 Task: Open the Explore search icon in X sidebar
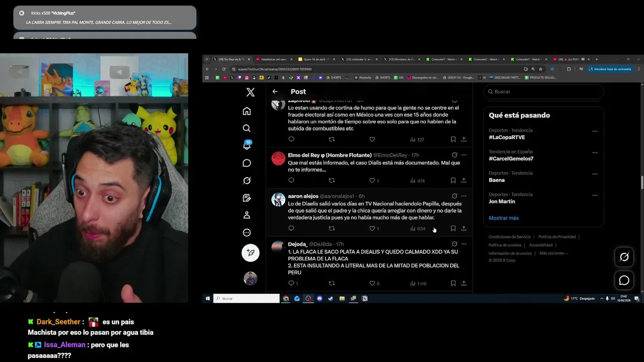pos(247,128)
